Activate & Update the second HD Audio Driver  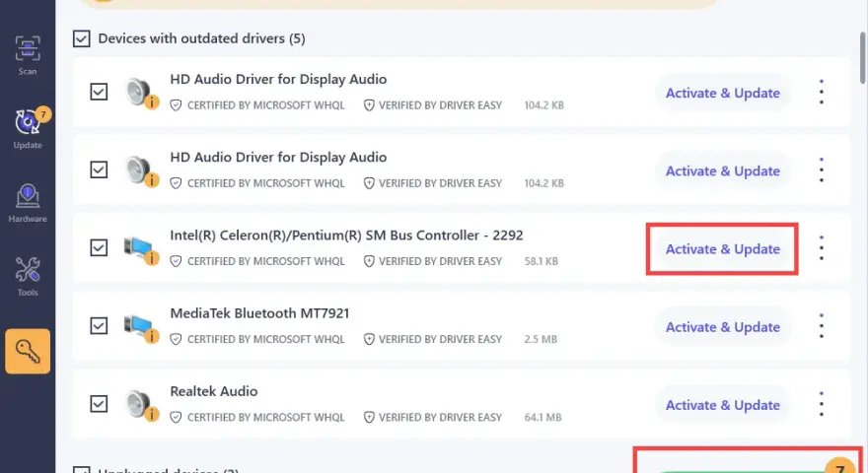[722, 170]
